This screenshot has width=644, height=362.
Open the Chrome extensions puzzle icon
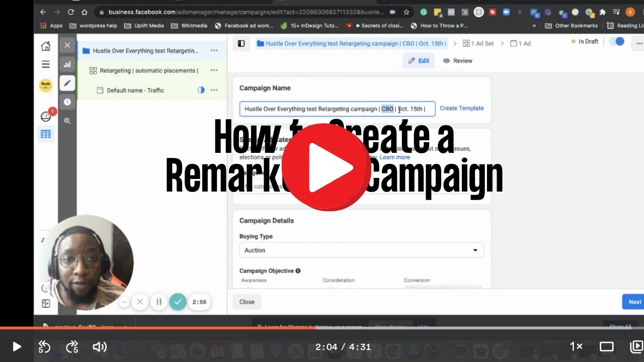pos(602,12)
